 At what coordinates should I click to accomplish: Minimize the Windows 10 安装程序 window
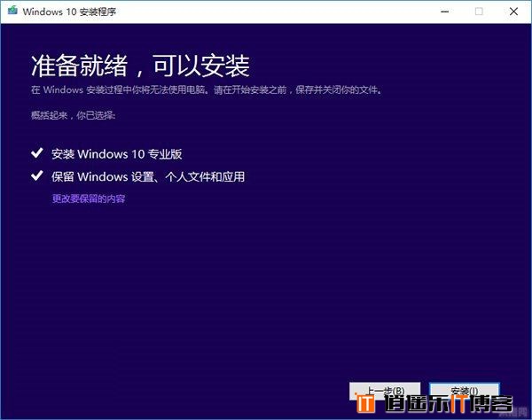pos(445,12)
